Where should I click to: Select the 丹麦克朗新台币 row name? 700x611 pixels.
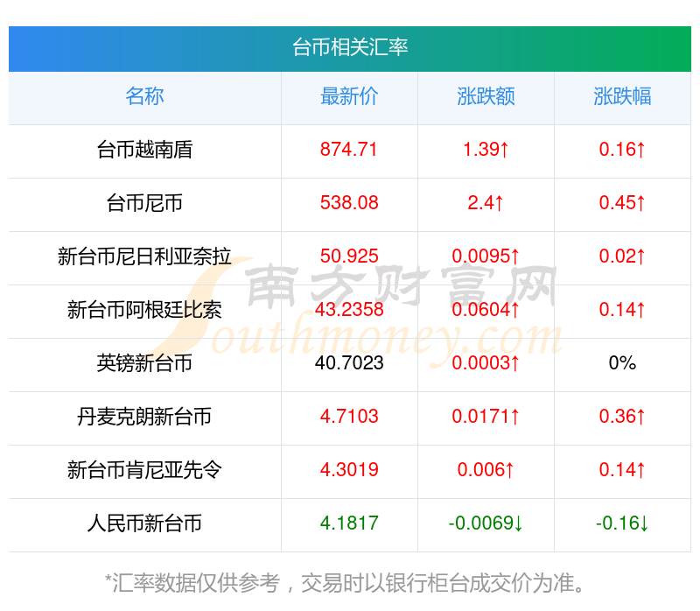(144, 417)
